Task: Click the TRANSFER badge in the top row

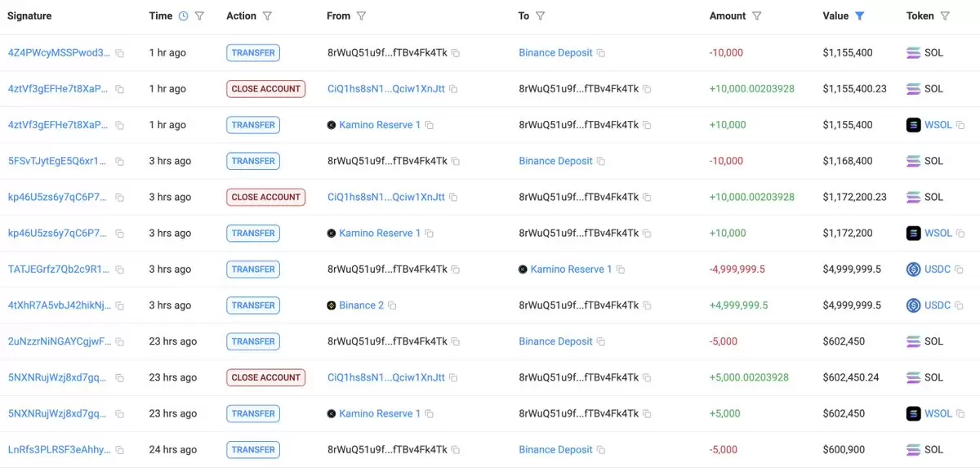Action: point(253,53)
